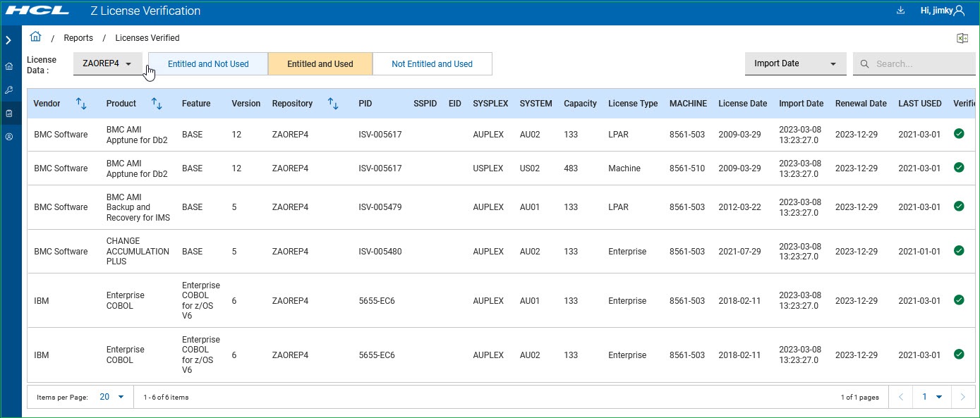The height and width of the screenshot is (418, 980).
Task: Export the table with the Excel icon
Action: point(962,39)
